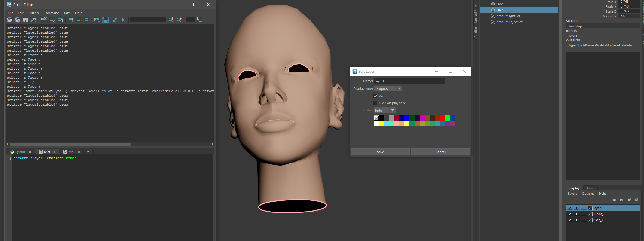Viewport: 644px width, 241px height.
Task: Uncheck the Visible checkbox in Edit Layer
Action: [x=375, y=96]
